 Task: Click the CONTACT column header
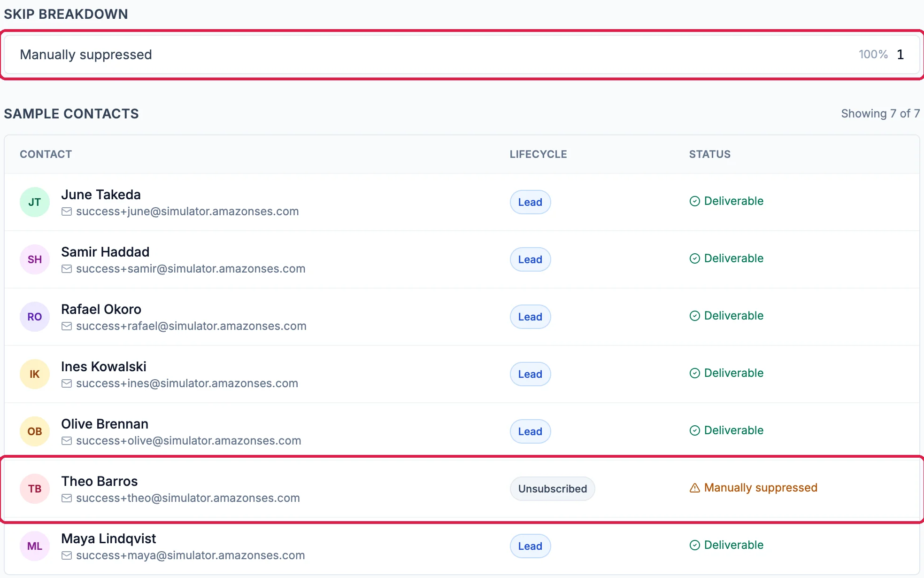pyautogui.click(x=46, y=154)
